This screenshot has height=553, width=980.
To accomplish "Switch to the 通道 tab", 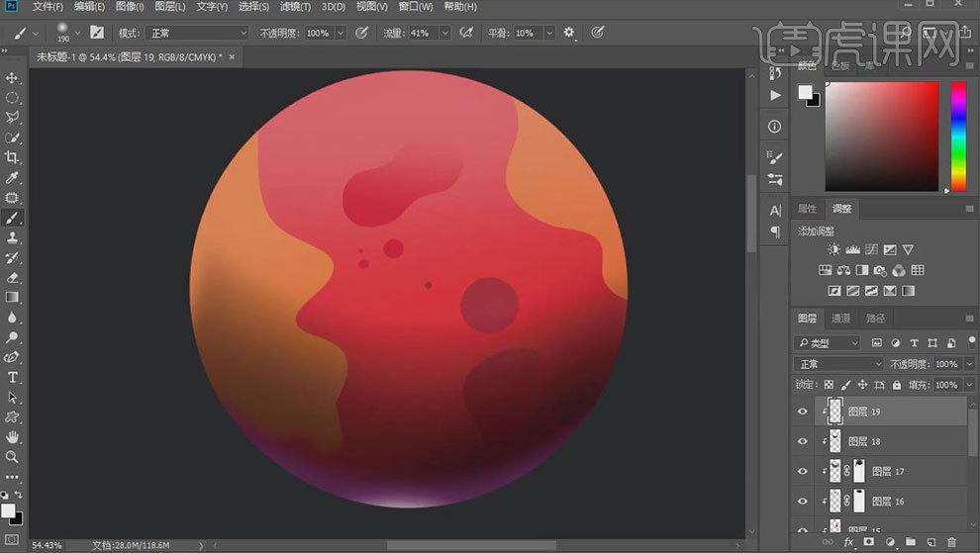I will click(840, 319).
